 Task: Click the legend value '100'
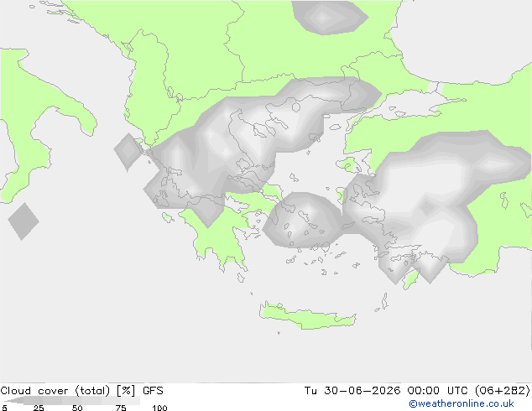click(159, 408)
